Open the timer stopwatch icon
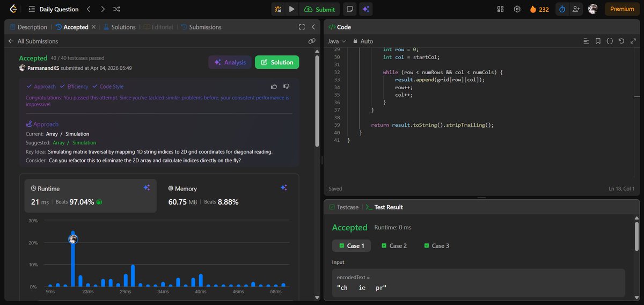 point(562,9)
